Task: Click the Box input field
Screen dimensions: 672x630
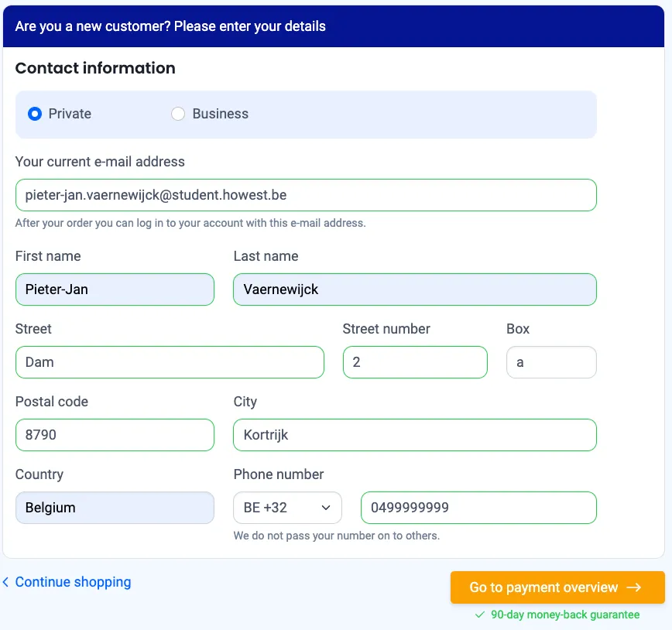Action: point(551,362)
